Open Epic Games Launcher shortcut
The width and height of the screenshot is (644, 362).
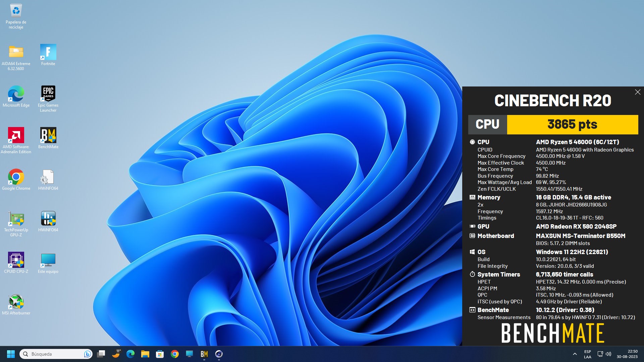(48, 99)
